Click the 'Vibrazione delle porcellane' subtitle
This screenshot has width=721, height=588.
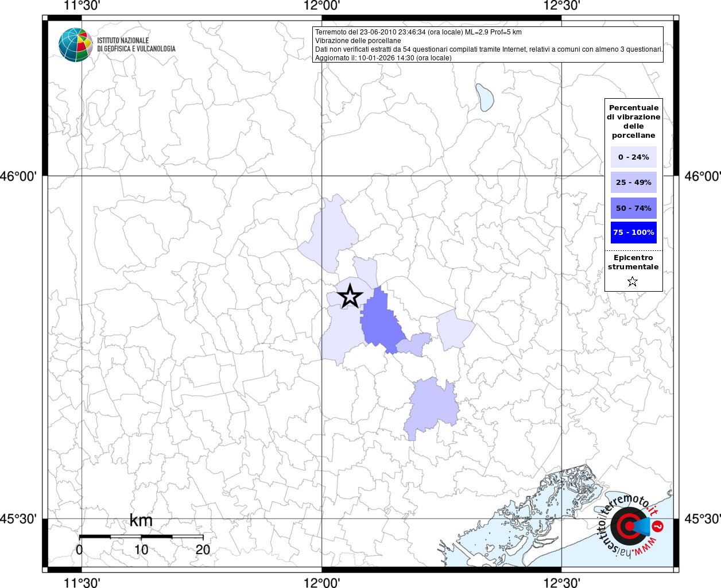point(358,41)
